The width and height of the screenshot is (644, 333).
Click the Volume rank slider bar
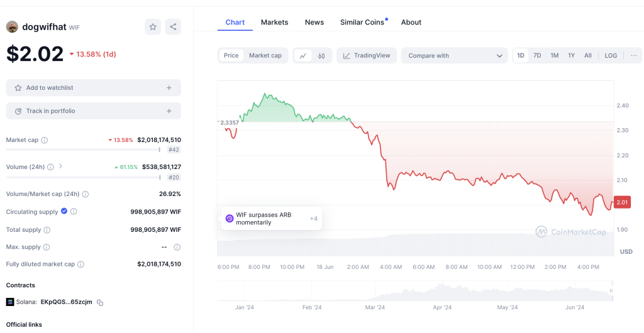pos(83,177)
